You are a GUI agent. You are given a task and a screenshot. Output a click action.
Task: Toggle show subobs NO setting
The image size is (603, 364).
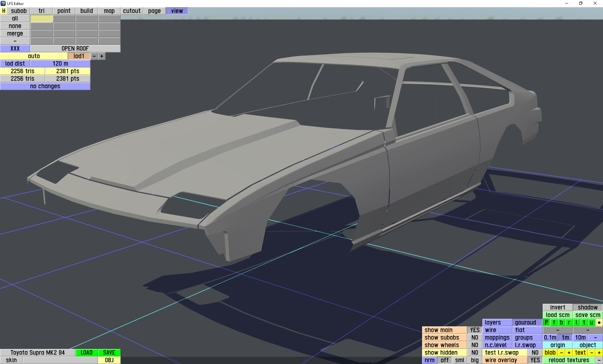(x=475, y=338)
